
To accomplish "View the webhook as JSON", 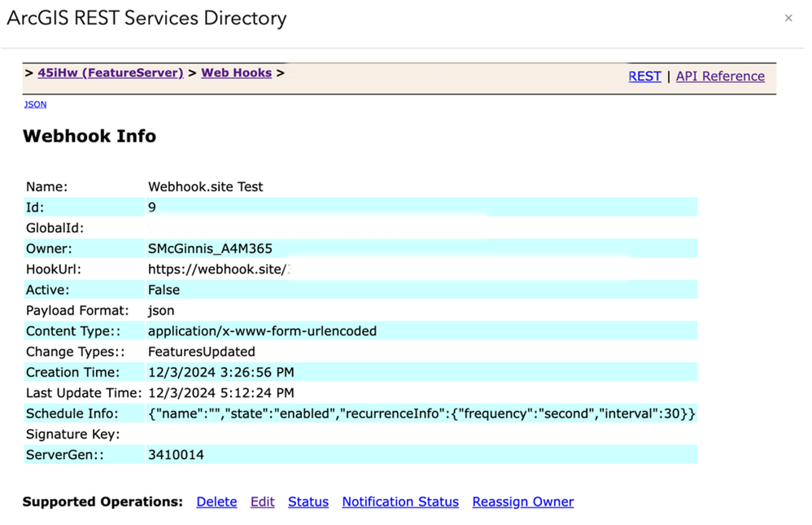I will coord(35,104).
